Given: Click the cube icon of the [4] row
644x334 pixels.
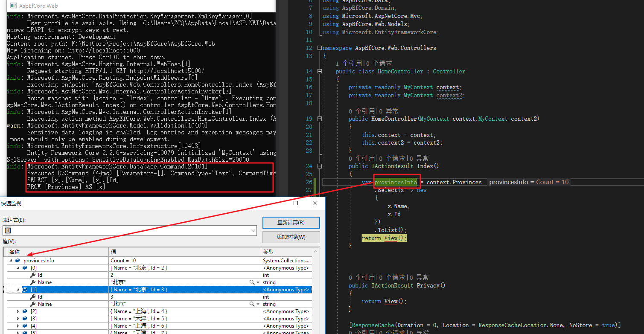Looking at the screenshot, I should (x=25, y=325).
